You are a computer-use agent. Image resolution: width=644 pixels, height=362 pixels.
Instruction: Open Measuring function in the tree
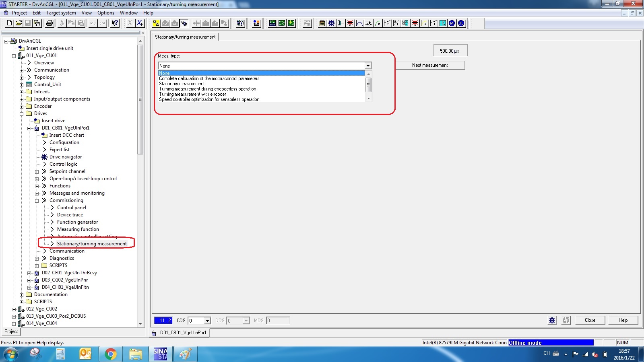pos(78,229)
